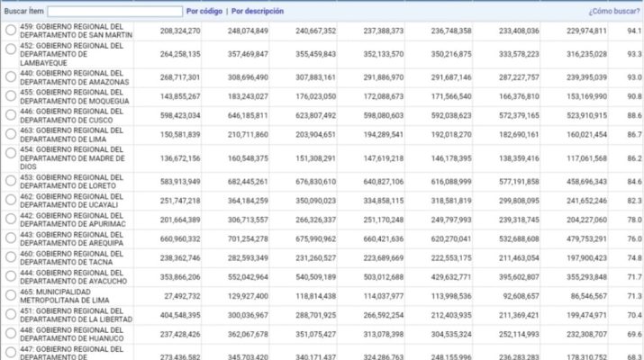This screenshot has width=644, height=360.
Task: Select radio for 442 Apurimac row
Action: 11,219
